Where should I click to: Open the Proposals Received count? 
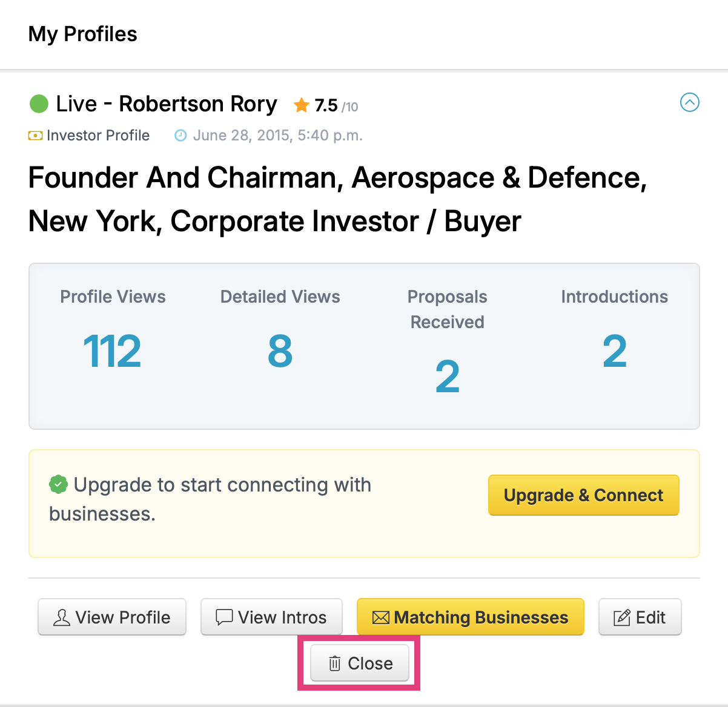448,377
